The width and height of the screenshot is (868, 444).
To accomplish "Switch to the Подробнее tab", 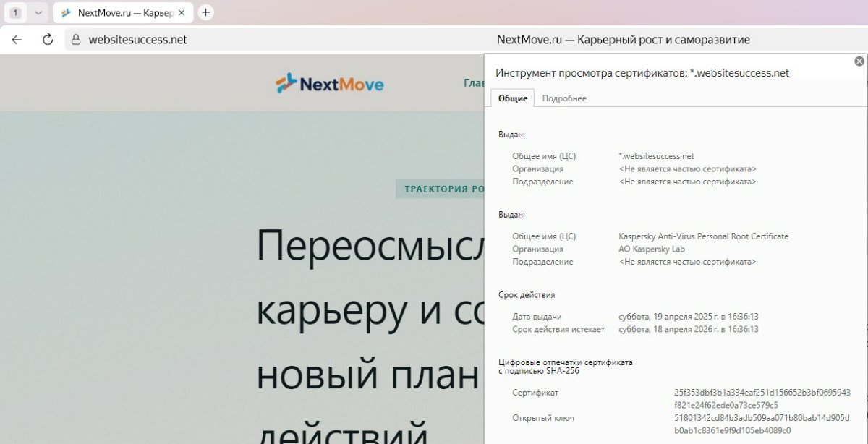I will point(564,98).
